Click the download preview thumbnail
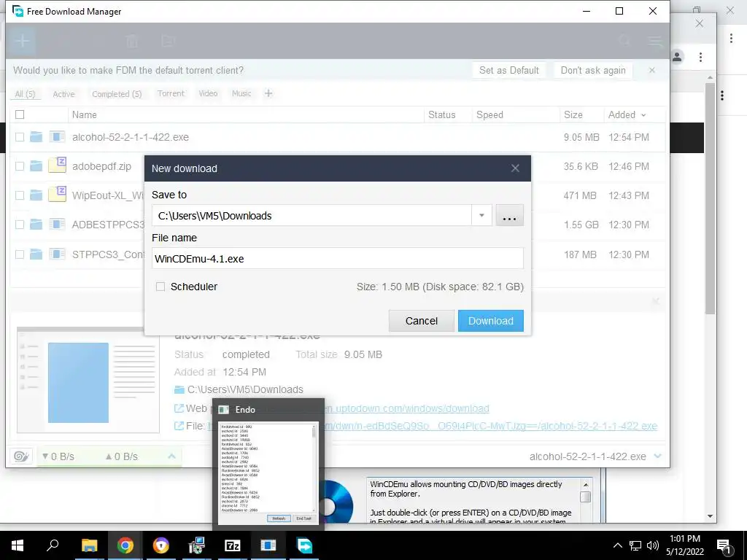The height and width of the screenshot is (560, 747). (x=88, y=380)
